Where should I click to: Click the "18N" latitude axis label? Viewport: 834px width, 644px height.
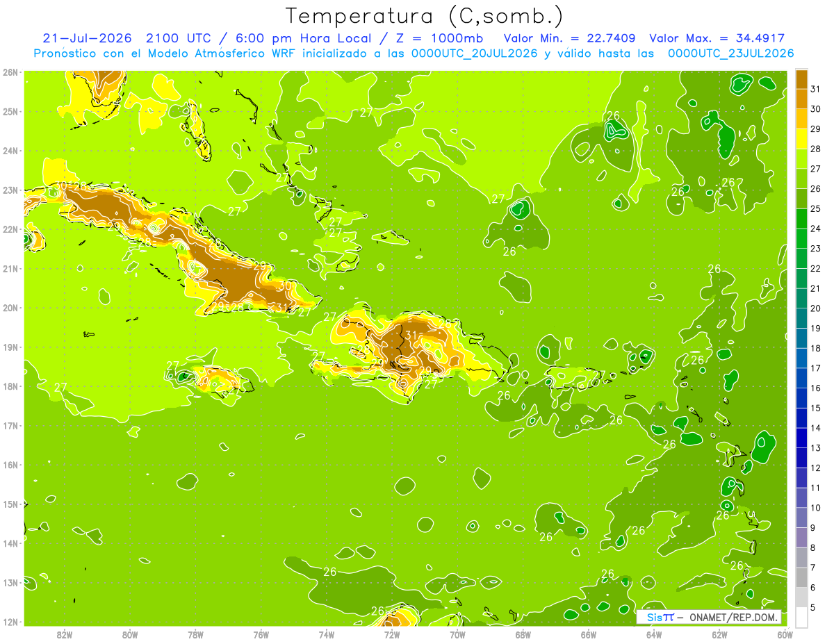tap(10, 386)
